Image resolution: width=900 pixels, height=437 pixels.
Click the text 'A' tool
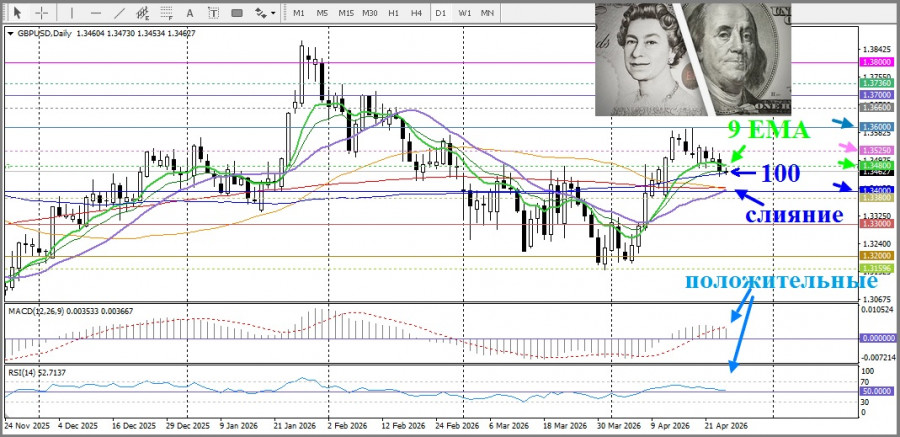pyautogui.click(x=190, y=12)
